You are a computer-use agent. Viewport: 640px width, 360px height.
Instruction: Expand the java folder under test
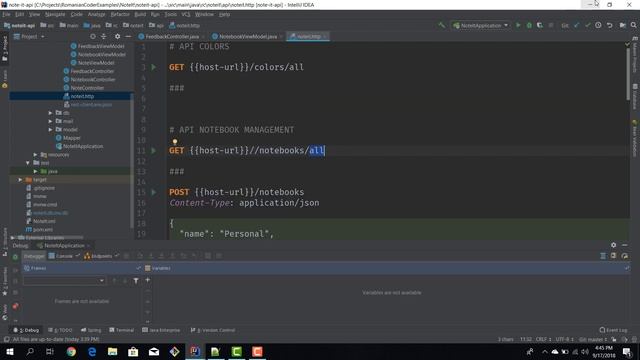(36, 171)
